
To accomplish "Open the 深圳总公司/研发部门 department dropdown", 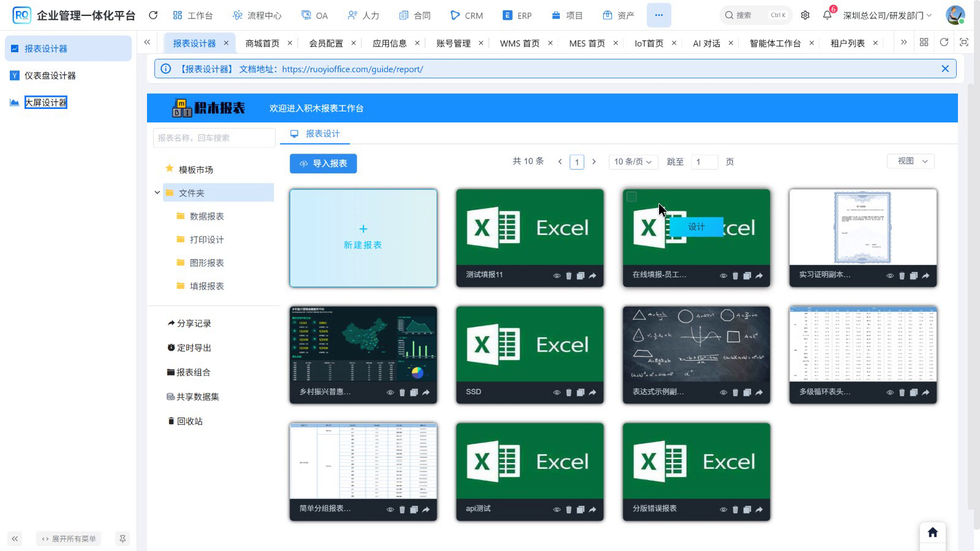I will pyautogui.click(x=888, y=15).
